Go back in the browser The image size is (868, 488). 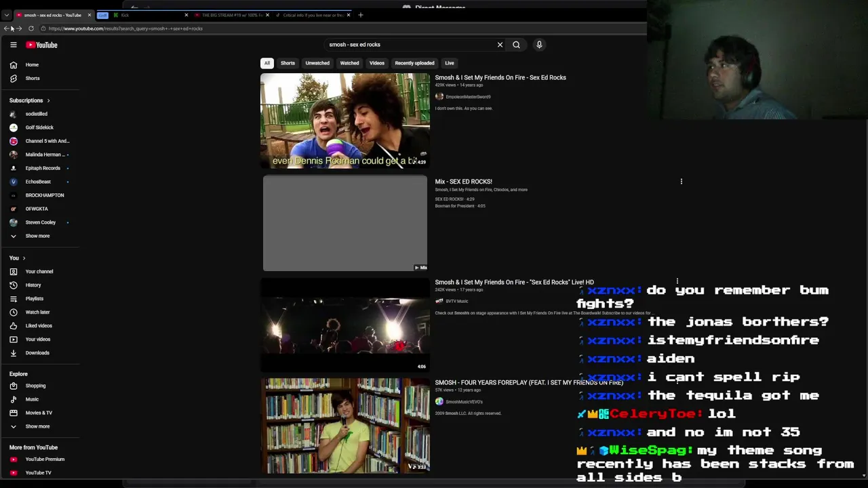coord(7,28)
